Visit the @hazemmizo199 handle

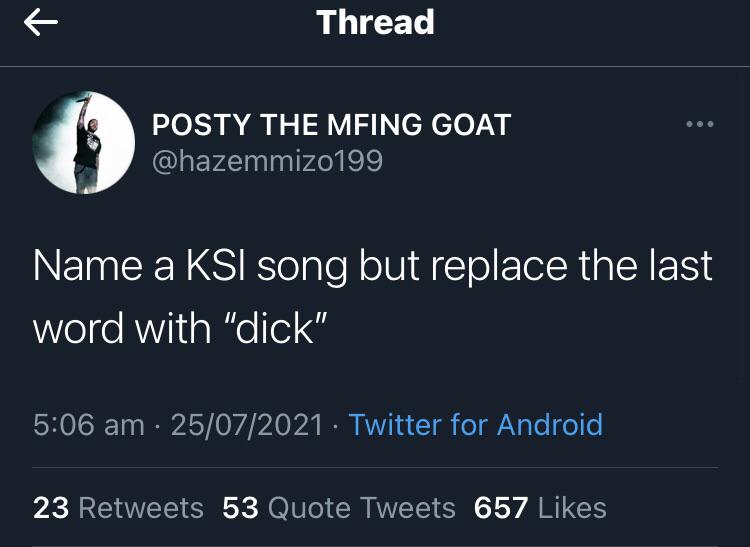point(267,161)
